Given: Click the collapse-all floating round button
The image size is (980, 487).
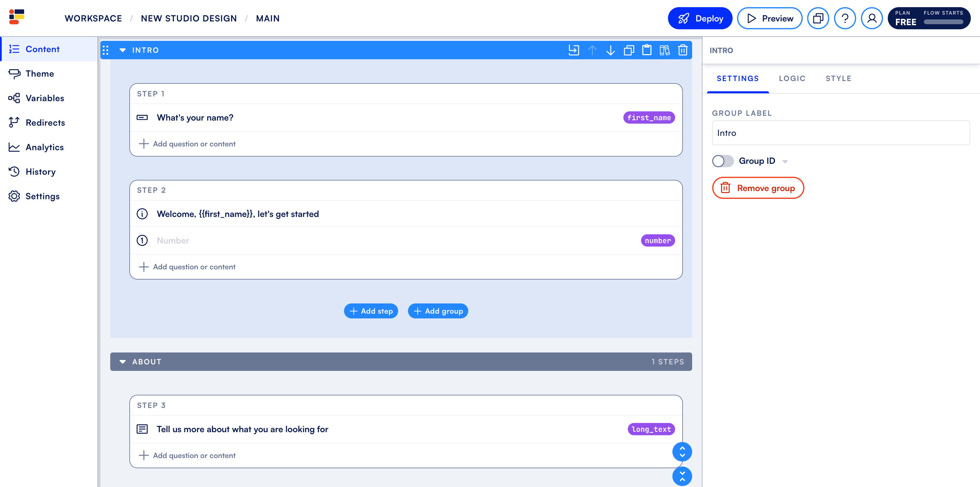Looking at the screenshot, I should (x=682, y=476).
